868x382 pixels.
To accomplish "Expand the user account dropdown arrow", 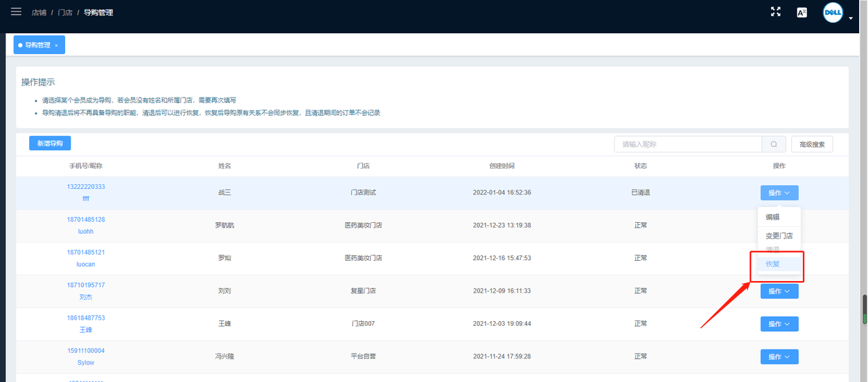I will (x=850, y=18).
